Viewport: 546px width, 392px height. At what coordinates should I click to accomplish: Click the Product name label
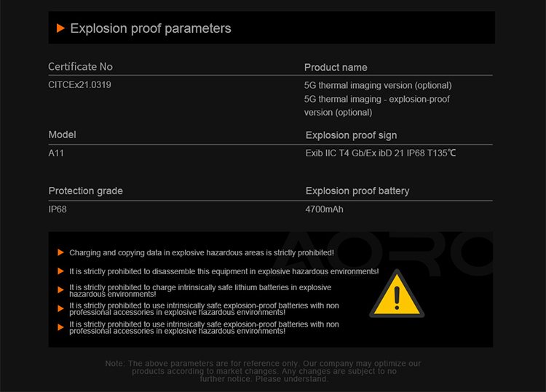coord(336,68)
